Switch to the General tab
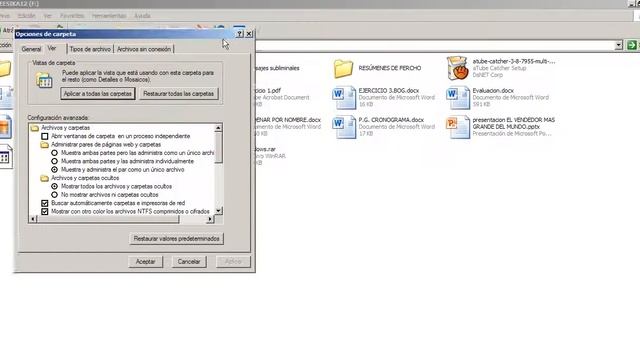 [31, 49]
